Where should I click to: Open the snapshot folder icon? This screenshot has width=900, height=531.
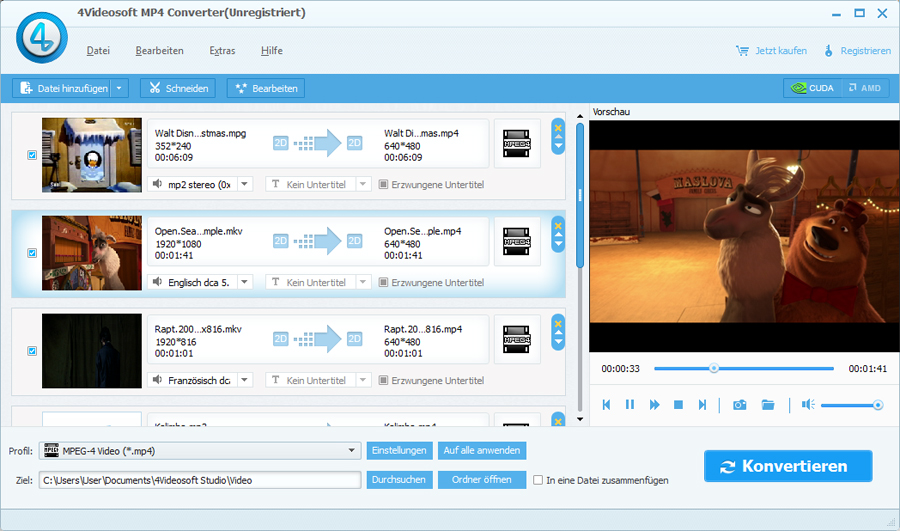(x=768, y=405)
